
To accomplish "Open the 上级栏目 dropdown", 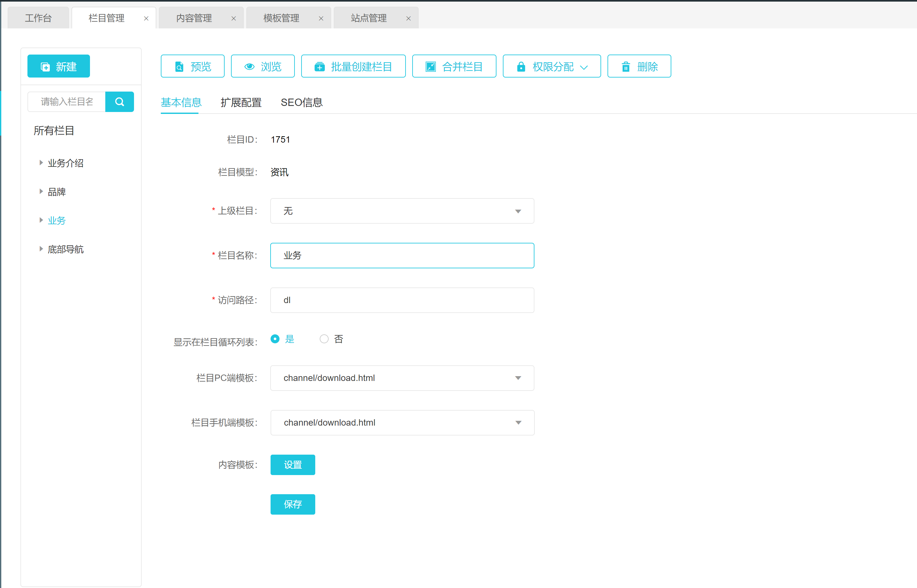I will [x=402, y=211].
